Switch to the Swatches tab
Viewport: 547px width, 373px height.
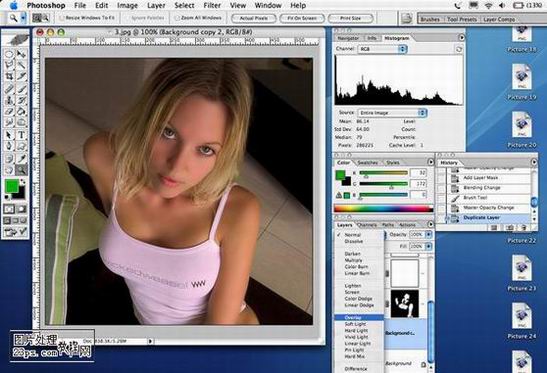[368, 163]
